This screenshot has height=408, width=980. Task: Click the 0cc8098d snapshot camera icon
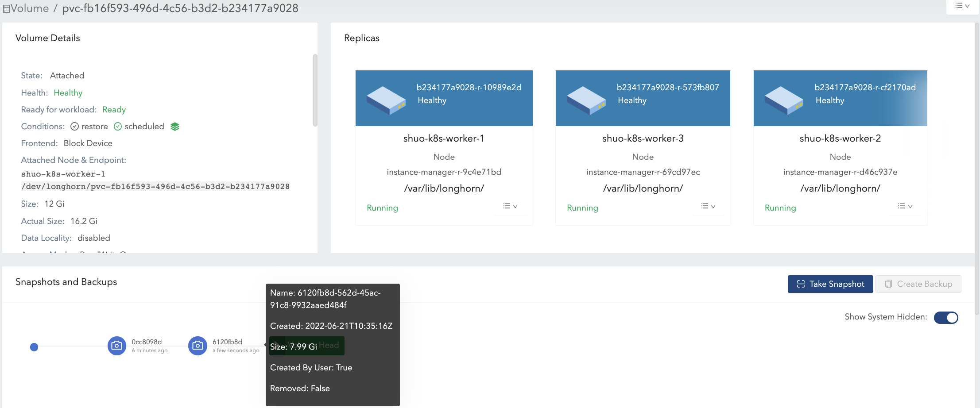117,346
